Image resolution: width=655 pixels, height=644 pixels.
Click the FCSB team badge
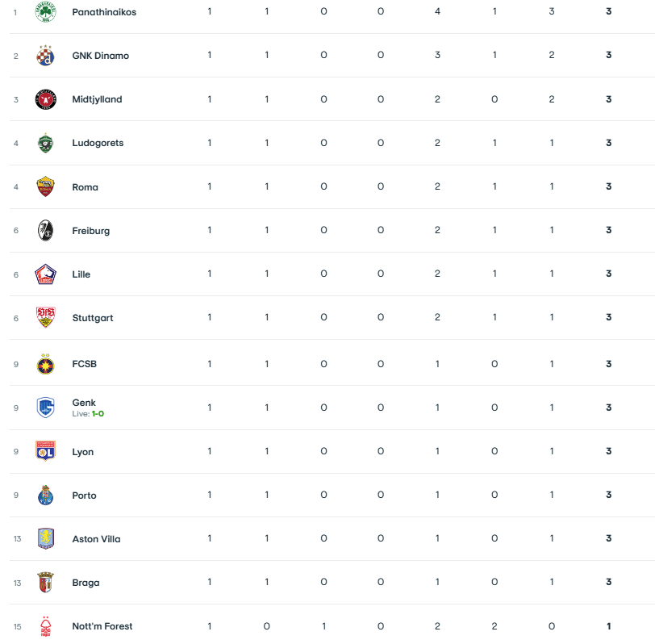(45, 364)
